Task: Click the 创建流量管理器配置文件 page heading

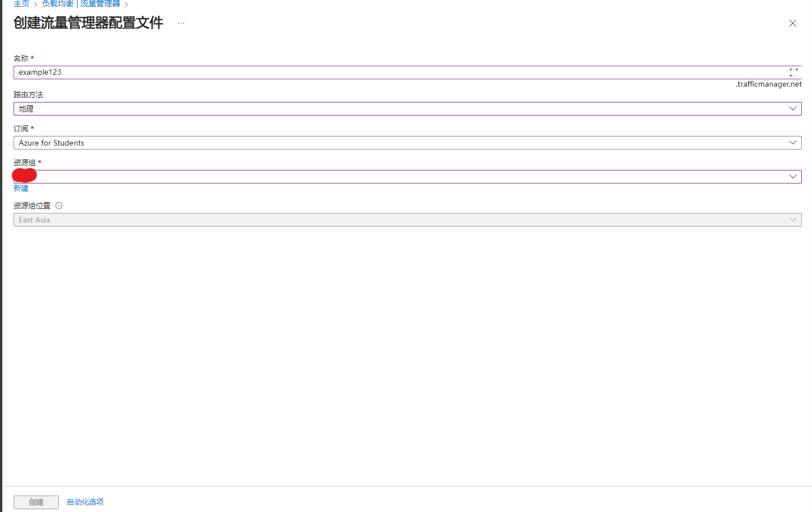Action: 88,23
